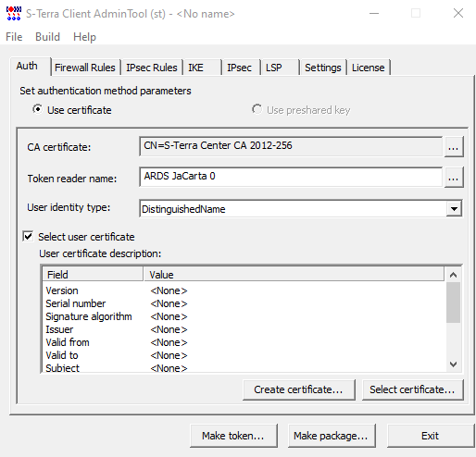Minimize the AdminTool window
The image size is (476, 457).
tap(374, 13)
